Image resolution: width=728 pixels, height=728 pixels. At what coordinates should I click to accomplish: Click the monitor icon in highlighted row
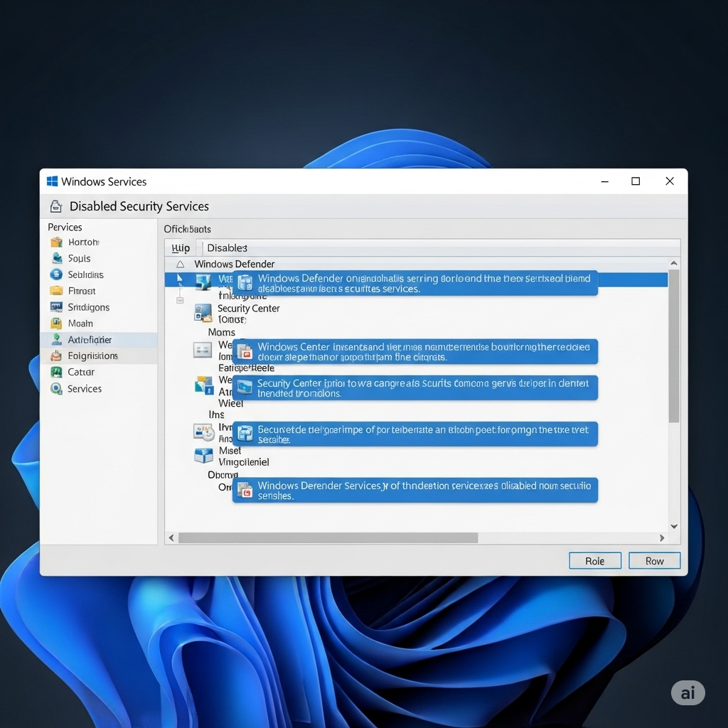(203, 282)
